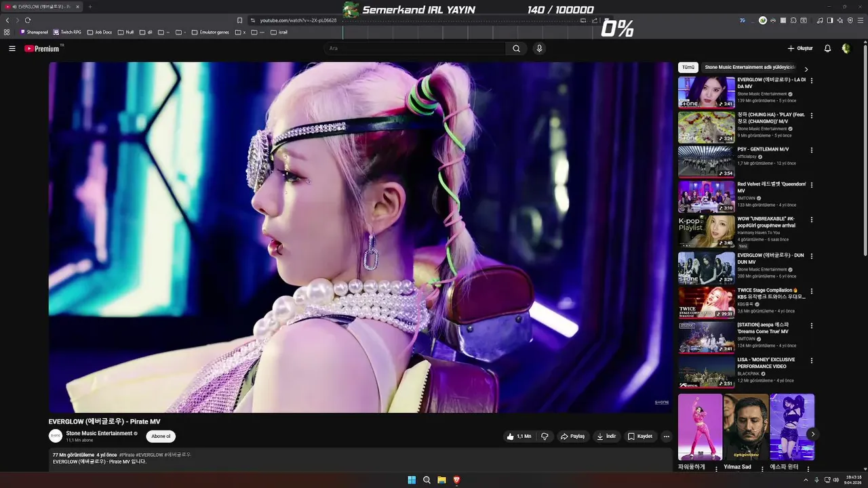Image resolution: width=868 pixels, height=488 pixels.
Task: Open the dil bookmarks folder
Action: [x=146, y=32]
